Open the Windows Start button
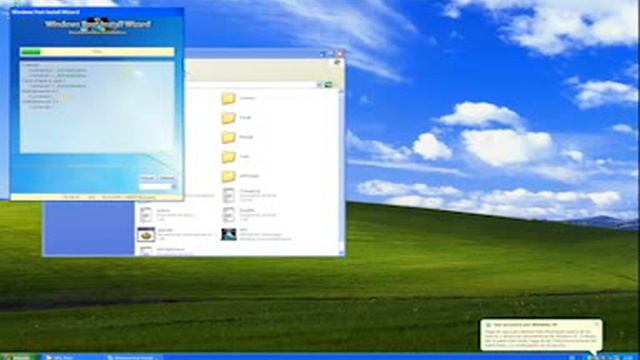The width and height of the screenshot is (640, 360). [20, 357]
